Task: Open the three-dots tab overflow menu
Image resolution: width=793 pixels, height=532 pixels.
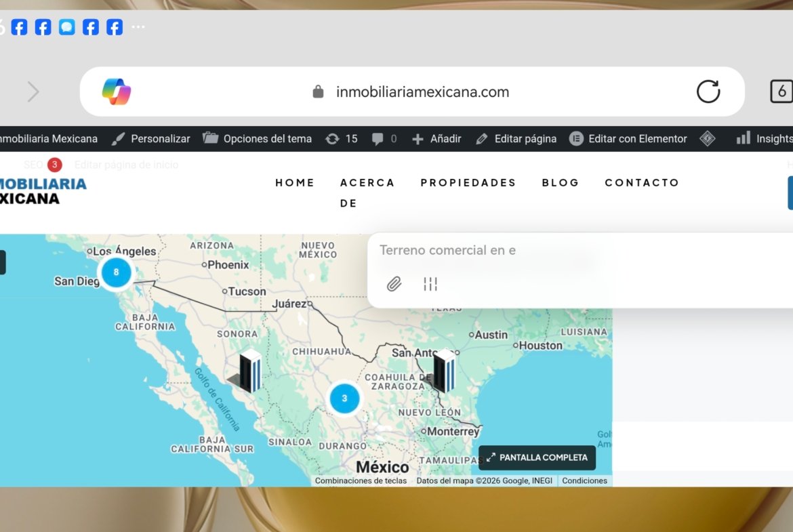Action: point(138,27)
